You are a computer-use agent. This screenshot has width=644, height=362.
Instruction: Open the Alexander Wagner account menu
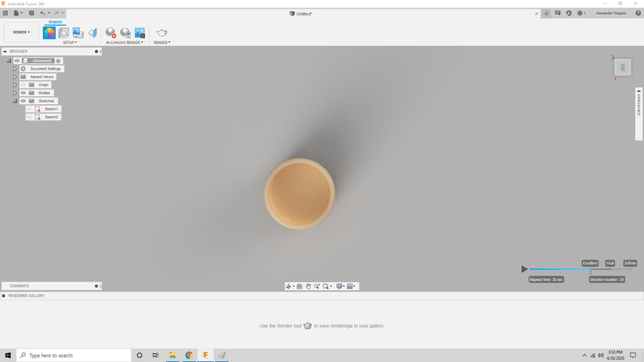click(x=611, y=13)
